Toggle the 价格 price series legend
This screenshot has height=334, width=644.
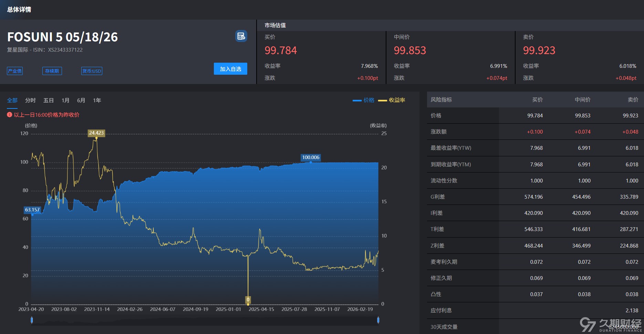(363, 100)
